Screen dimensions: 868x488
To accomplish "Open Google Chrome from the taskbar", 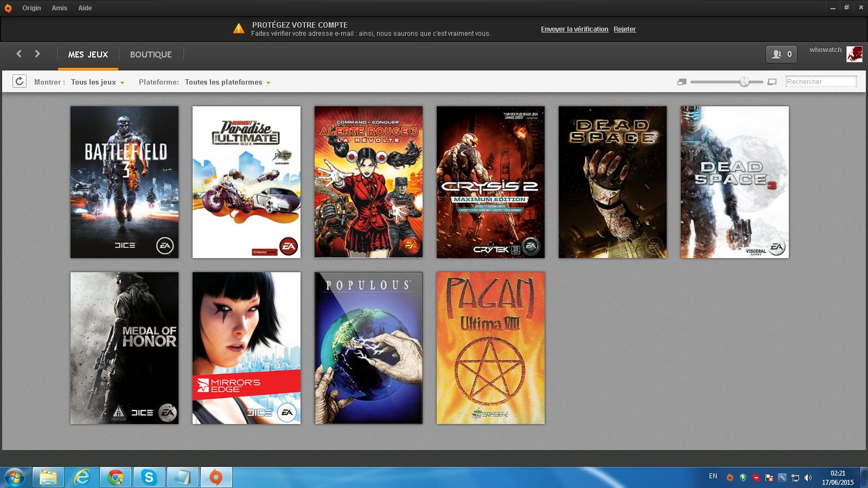I will [115, 478].
